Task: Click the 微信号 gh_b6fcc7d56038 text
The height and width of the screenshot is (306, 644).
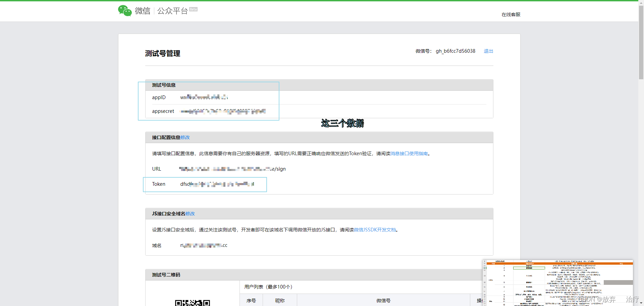Action: coord(455,51)
